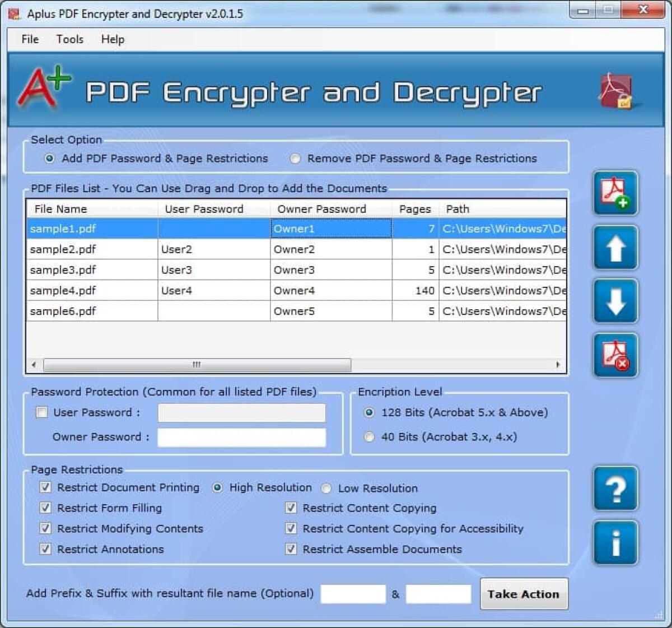Choose 40 Bits Acrobat 3.x encryption level
The width and height of the screenshot is (672, 628).
[368, 437]
